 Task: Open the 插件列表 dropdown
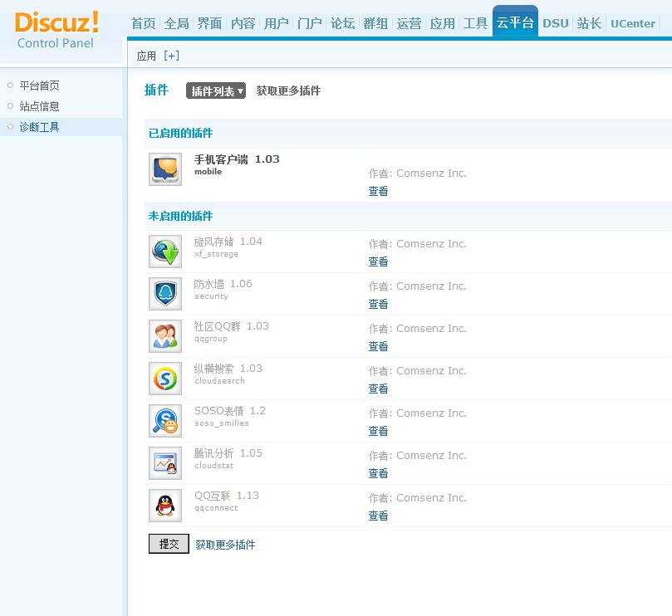(216, 90)
